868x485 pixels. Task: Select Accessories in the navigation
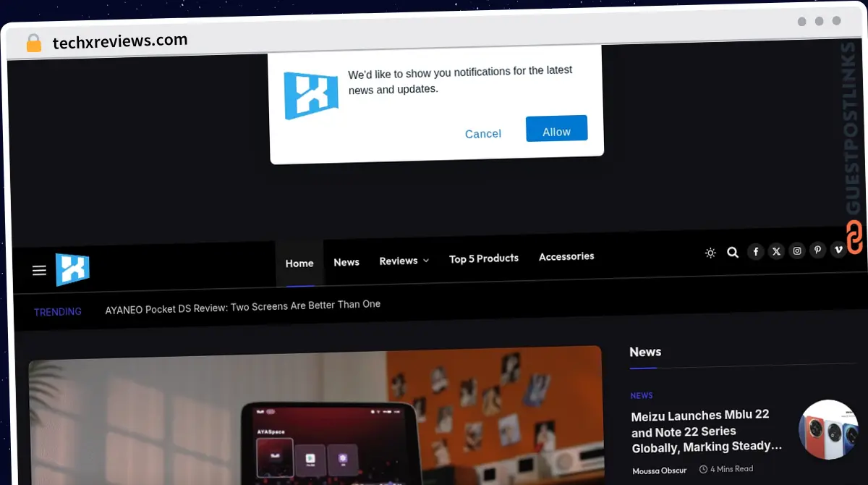coord(566,256)
